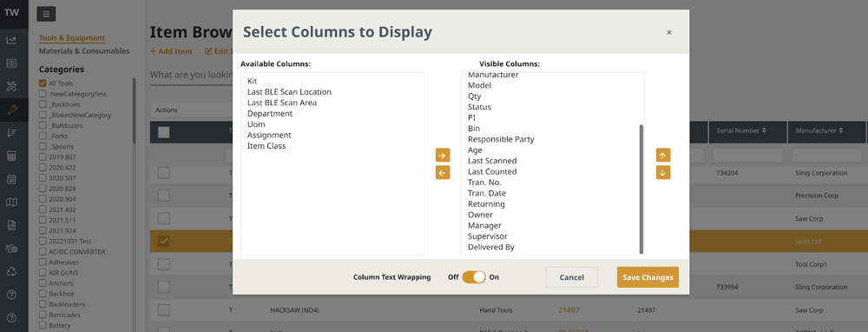Open the calendar icon in left rail
The height and width of the screenshot is (332, 868).
point(11,179)
